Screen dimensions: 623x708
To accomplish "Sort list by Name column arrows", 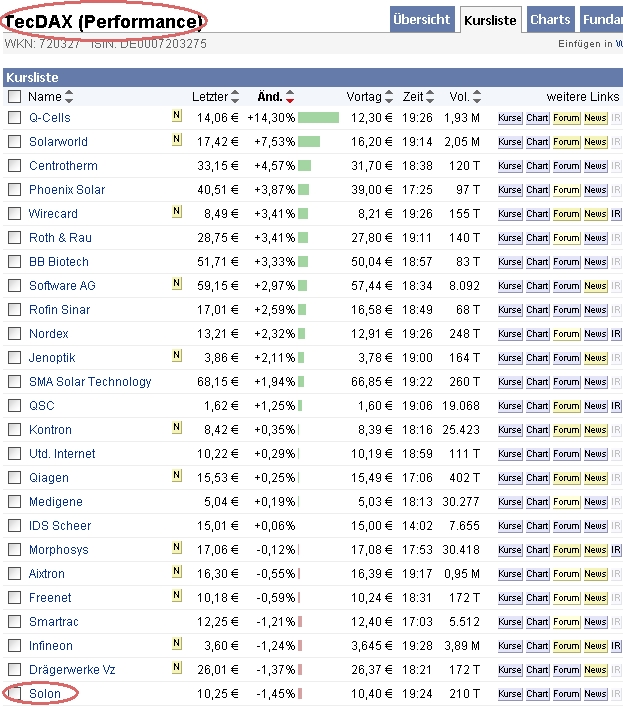I will tap(69, 97).
